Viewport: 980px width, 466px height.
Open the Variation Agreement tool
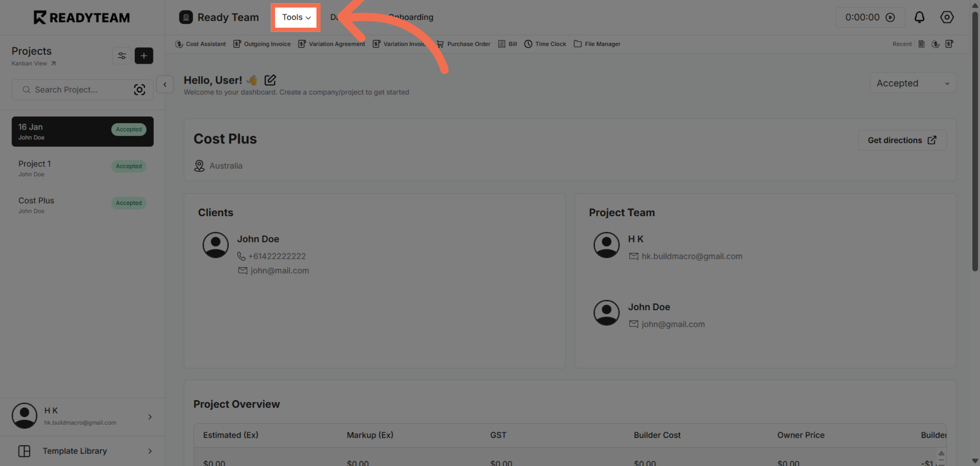332,44
